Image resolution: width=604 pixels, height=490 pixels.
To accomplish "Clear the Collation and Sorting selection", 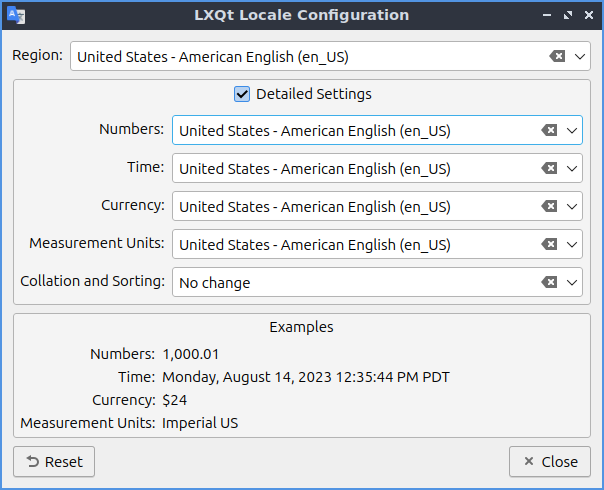I will [x=549, y=283].
